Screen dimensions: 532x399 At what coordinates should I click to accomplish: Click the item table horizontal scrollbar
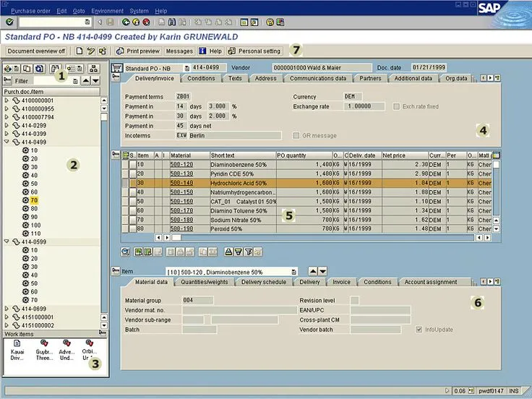pyautogui.click(x=322, y=238)
